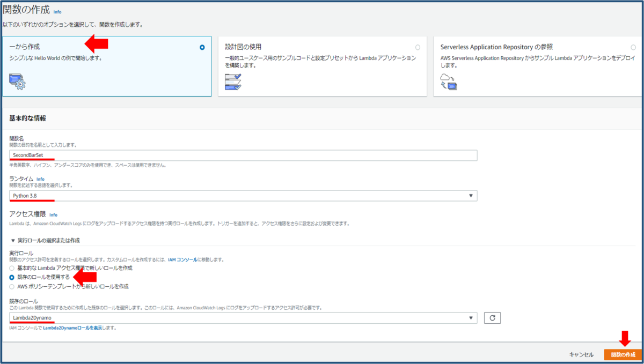
Task: Open Info link next to アクセス権限
Action: (53, 215)
